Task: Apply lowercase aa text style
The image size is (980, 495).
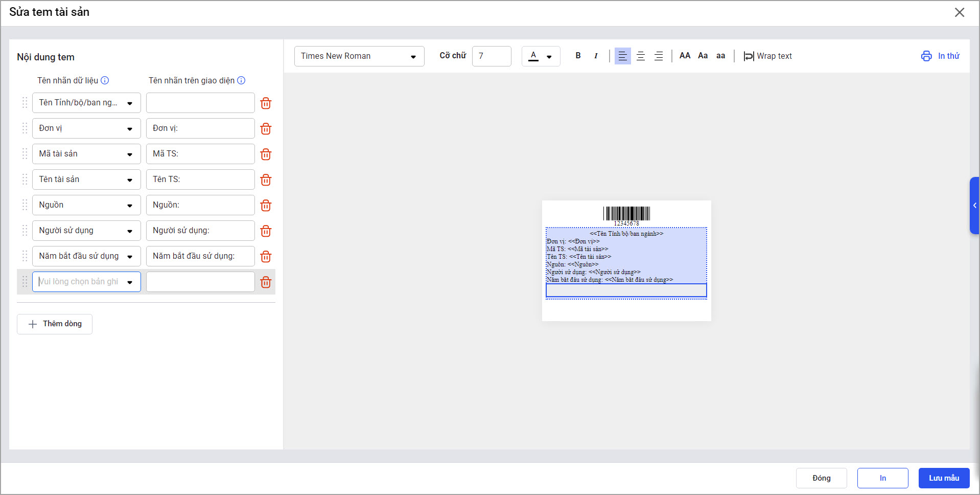Action: 720,56
